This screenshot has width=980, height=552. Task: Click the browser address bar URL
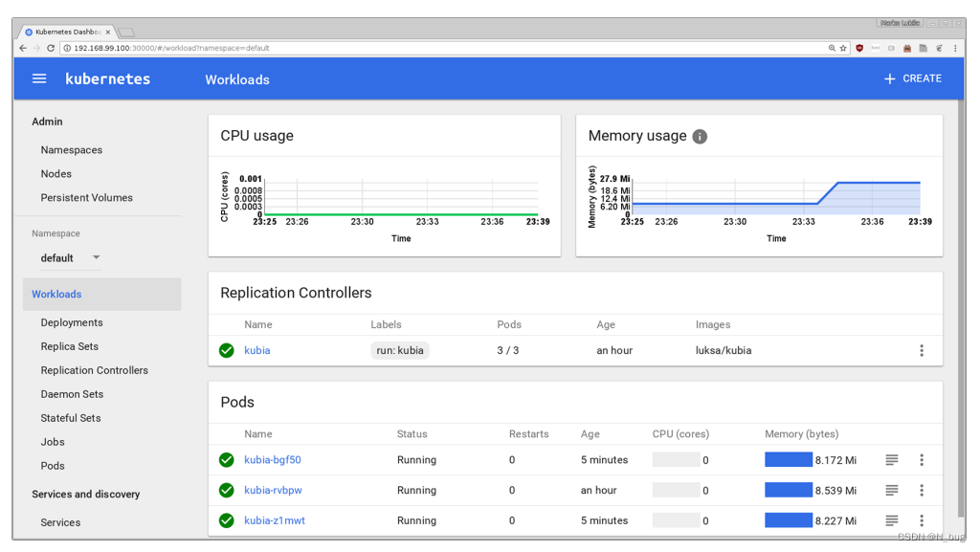[x=171, y=48]
